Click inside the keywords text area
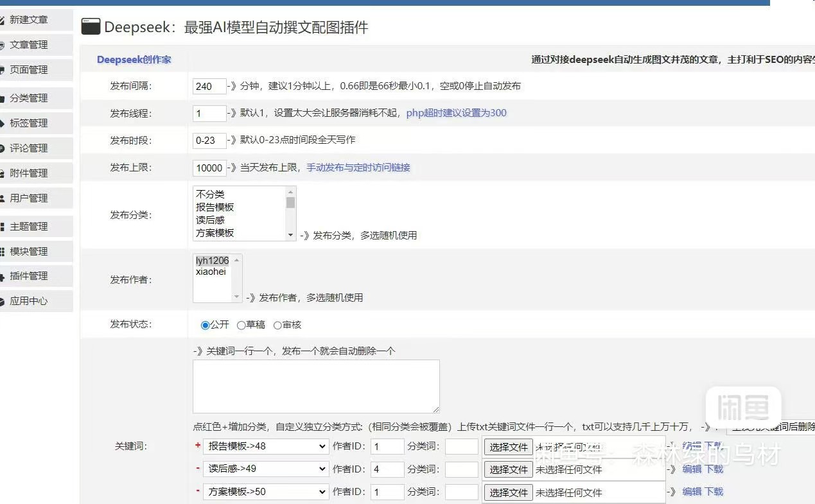815x504 pixels. click(x=316, y=386)
